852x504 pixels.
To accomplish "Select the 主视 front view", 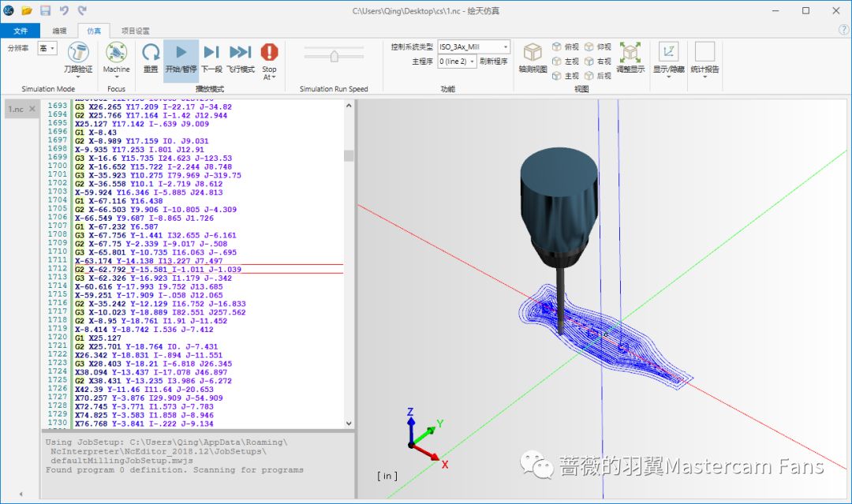I will coord(566,76).
